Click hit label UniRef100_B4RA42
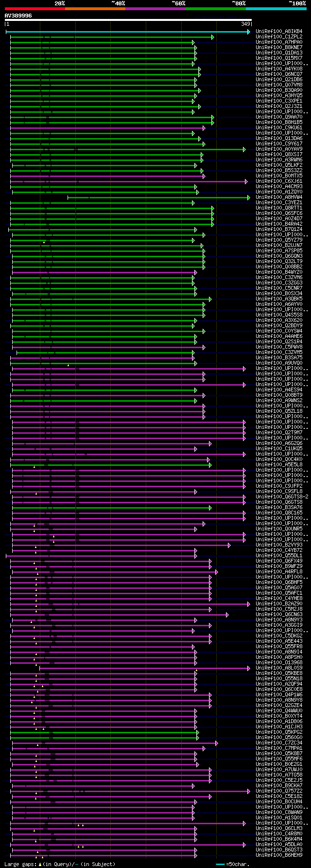311x868 pixels. 279,224
